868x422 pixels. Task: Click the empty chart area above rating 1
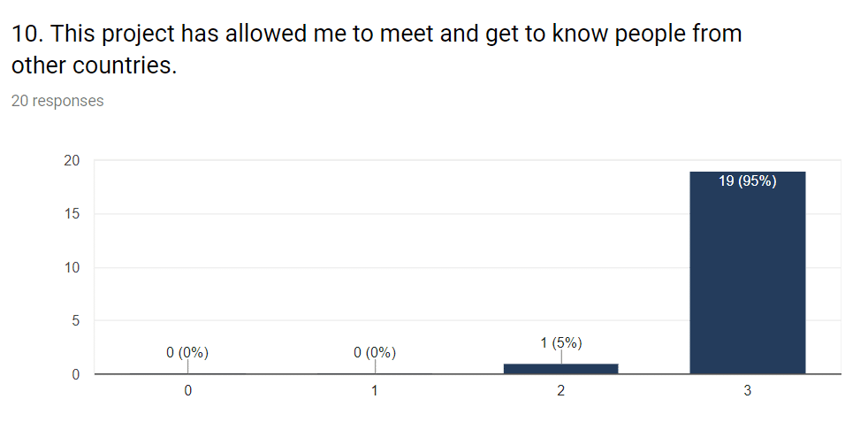375,249
